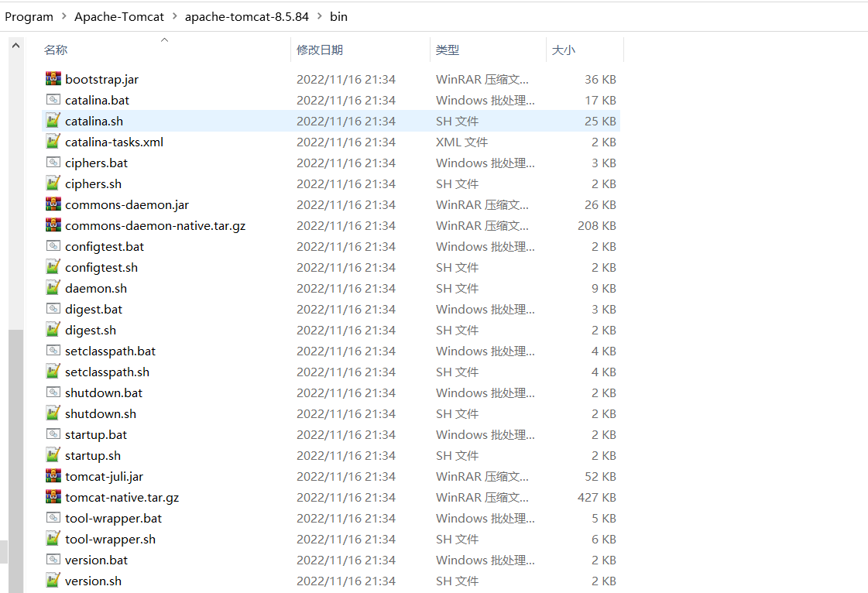Click the version.bat file icon
The image size is (868, 593).
pos(53,560)
